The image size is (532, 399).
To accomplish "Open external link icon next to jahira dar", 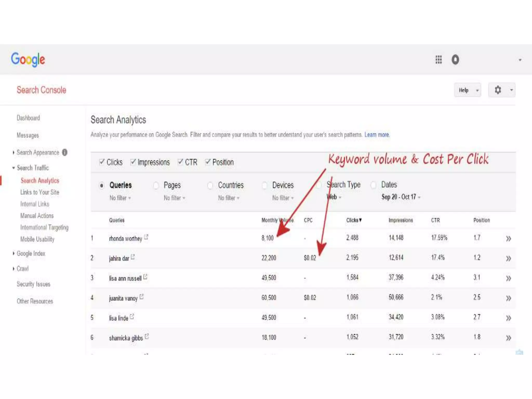I will click(x=133, y=257).
